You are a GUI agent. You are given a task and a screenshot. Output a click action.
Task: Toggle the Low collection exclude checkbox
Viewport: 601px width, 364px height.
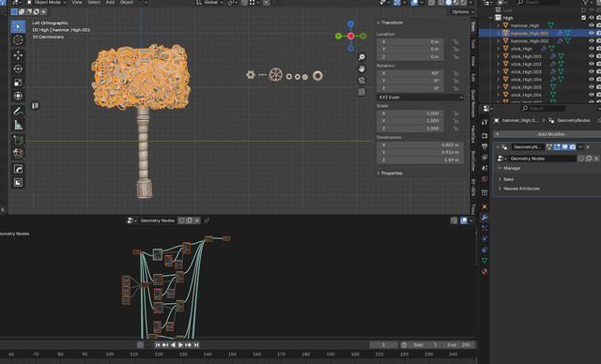[583, 10]
